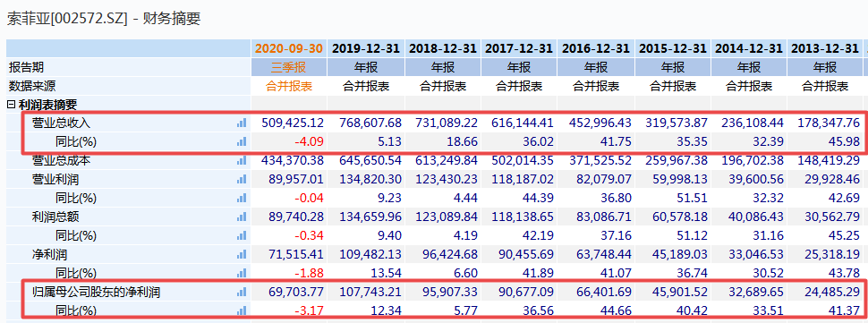868x323 pixels.
Task: Select the 2013-12-31 column header
Action: [825, 48]
